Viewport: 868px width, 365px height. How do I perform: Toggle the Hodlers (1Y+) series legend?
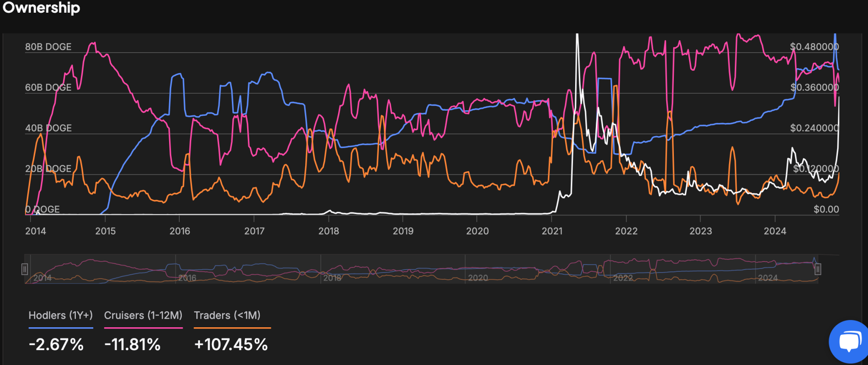click(61, 315)
